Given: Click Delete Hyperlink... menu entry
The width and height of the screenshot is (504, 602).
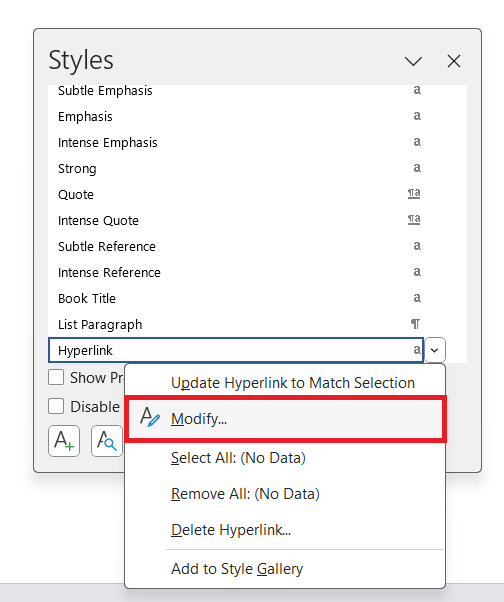Looking at the screenshot, I should [231, 530].
